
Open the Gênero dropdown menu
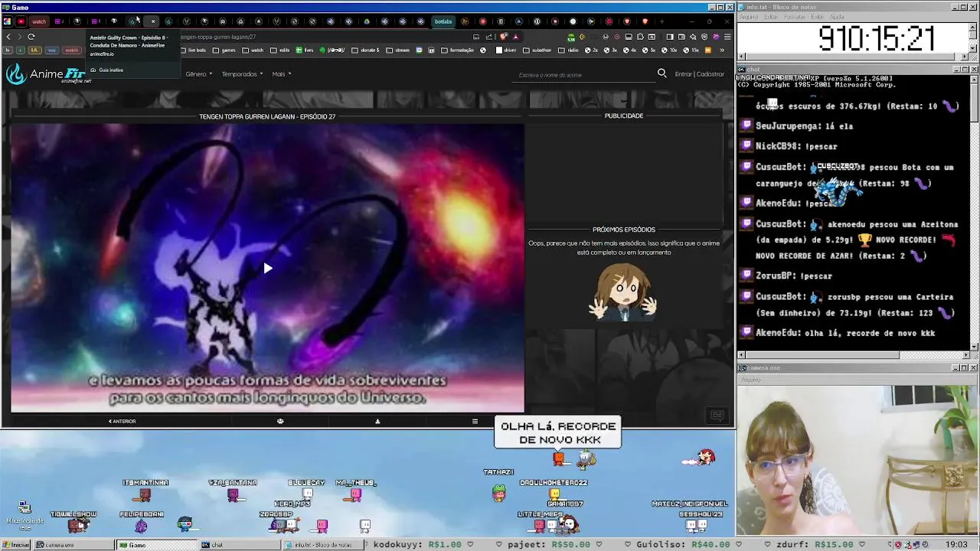click(198, 74)
